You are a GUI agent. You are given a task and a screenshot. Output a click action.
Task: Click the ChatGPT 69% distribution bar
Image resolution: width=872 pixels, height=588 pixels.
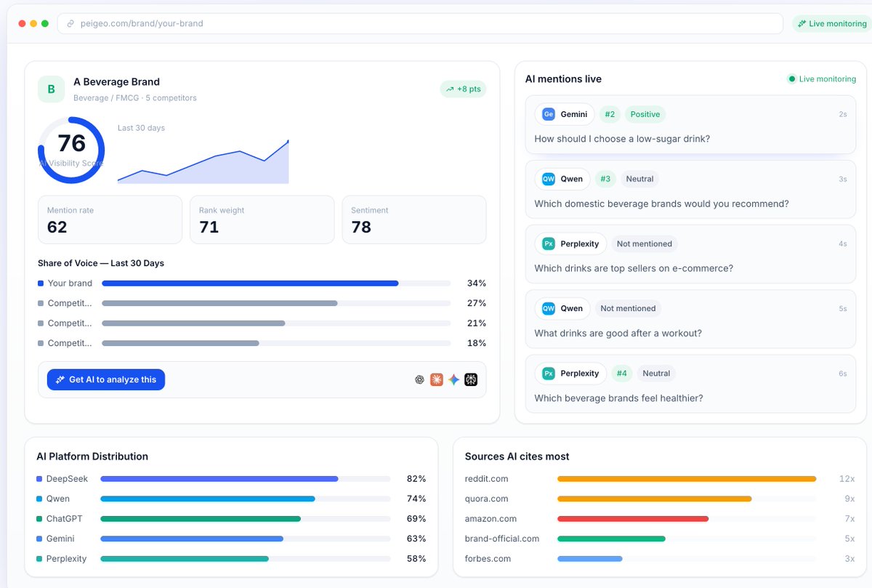[x=201, y=519]
